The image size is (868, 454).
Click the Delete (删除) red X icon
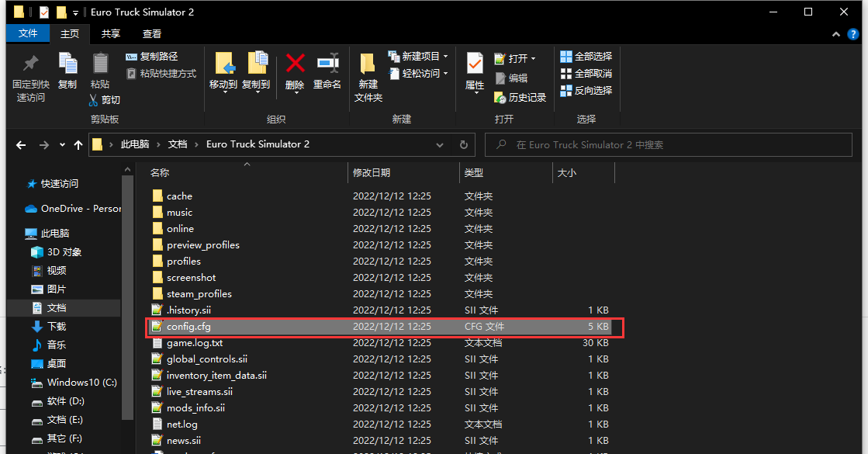pos(295,64)
